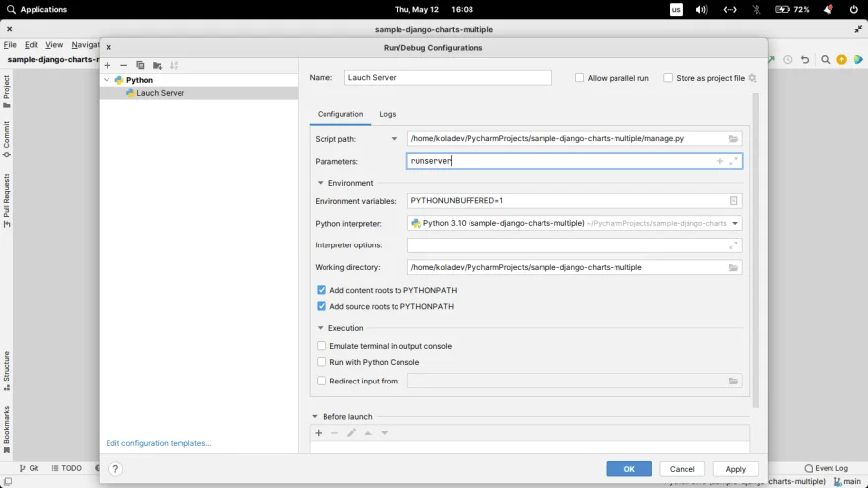The image size is (868, 488).
Task: Open the Git tool window at bottom
Action: [29, 468]
